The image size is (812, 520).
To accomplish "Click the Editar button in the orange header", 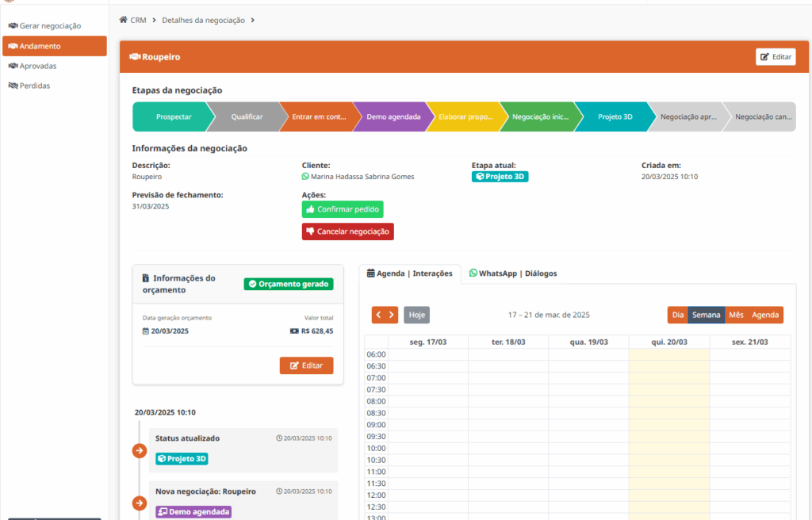I will [776, 57].
